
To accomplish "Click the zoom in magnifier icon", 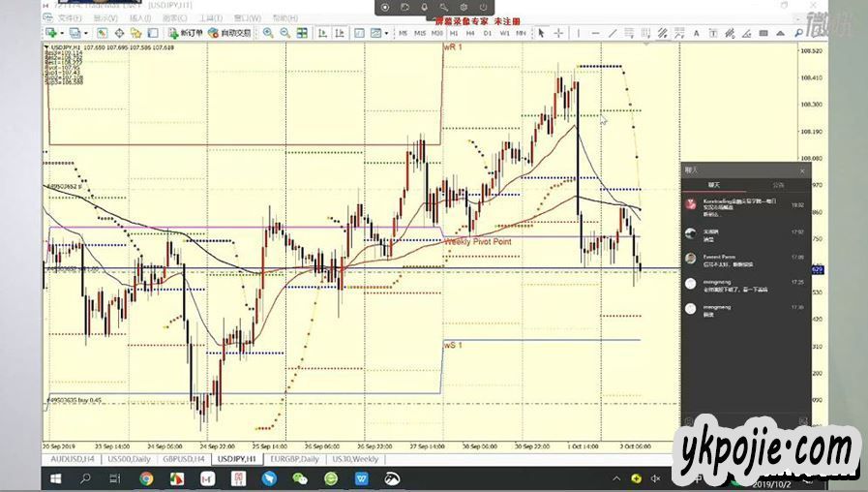I will (267, 33).
